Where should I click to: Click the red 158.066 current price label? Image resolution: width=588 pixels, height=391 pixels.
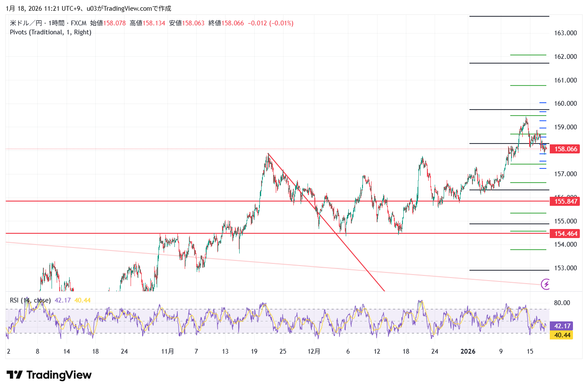click(566, 149)
